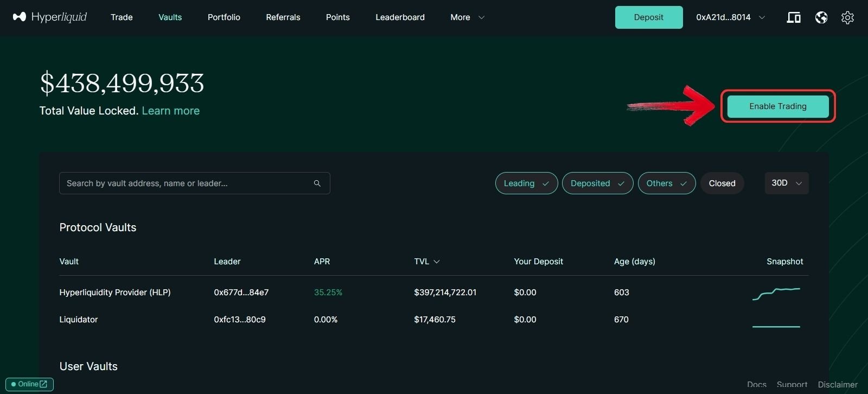868x394 pixels.
Task: Open the 30D time range dropdown
Action: tap(787, 183)
